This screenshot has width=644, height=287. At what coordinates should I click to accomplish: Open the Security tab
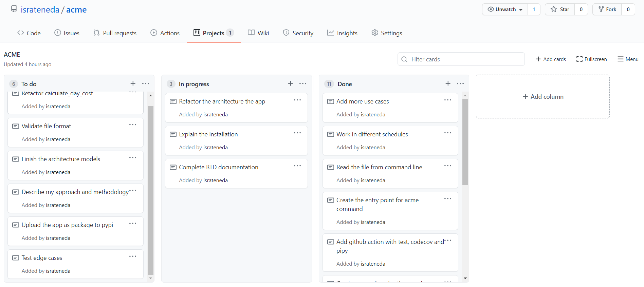click(x=298, y=33)
